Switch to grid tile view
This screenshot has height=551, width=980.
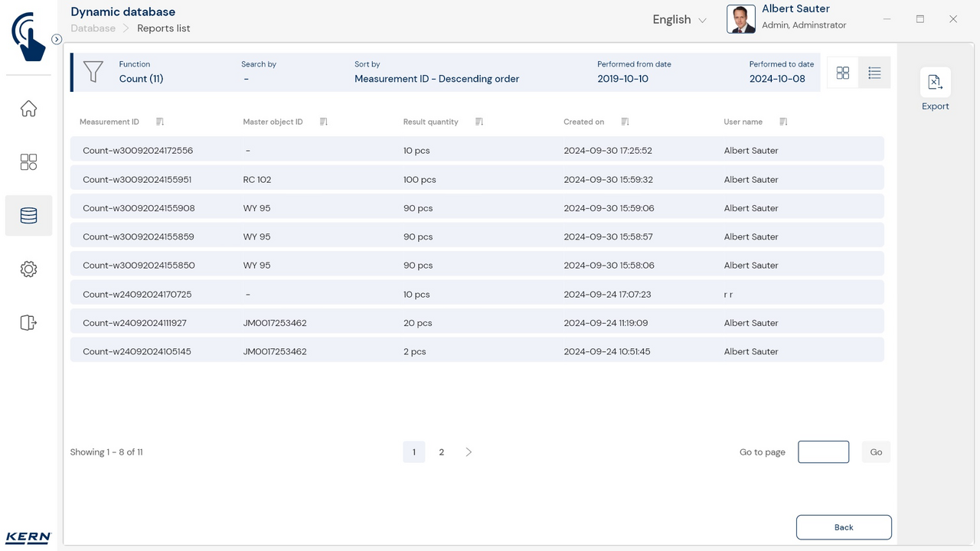tap(843, 73)
